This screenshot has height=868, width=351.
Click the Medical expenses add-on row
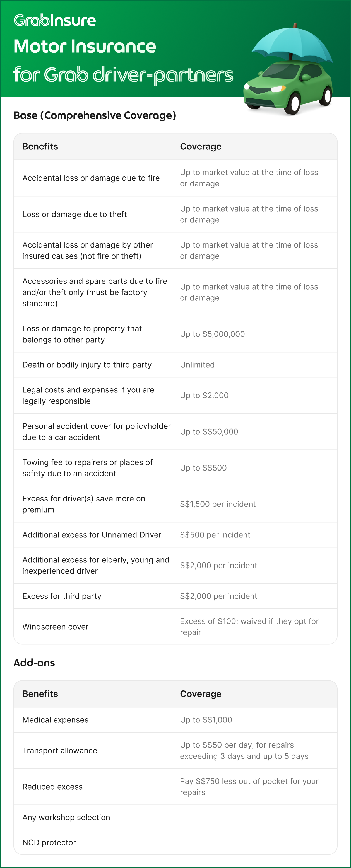(175, 720)
